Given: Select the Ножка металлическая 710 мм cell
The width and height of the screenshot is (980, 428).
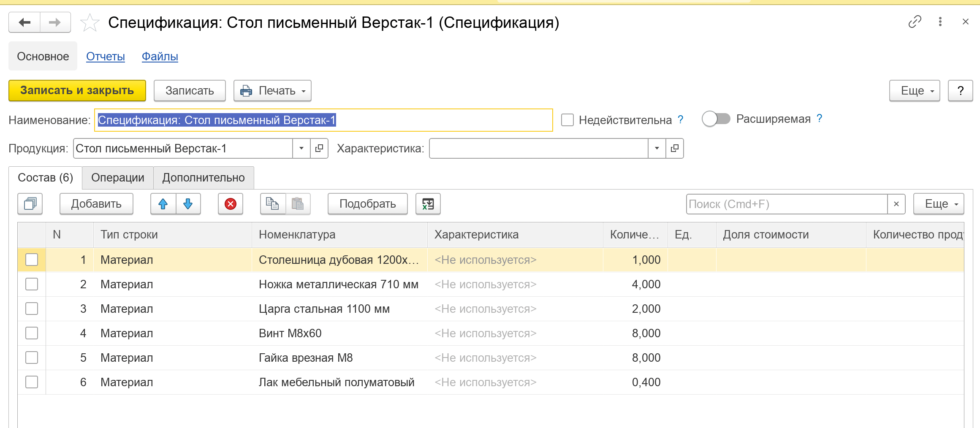Looking at the screenshot, I should point(339,284).
